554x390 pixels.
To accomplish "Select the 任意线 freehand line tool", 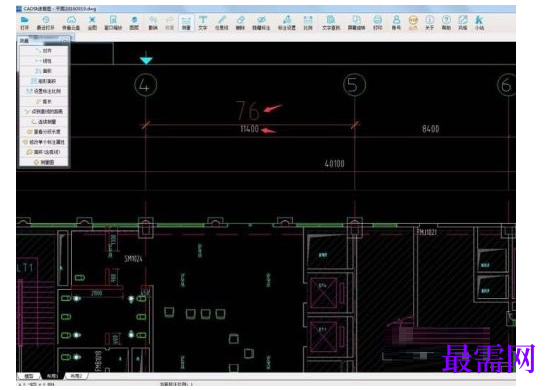I will click(x=222, y=23).
